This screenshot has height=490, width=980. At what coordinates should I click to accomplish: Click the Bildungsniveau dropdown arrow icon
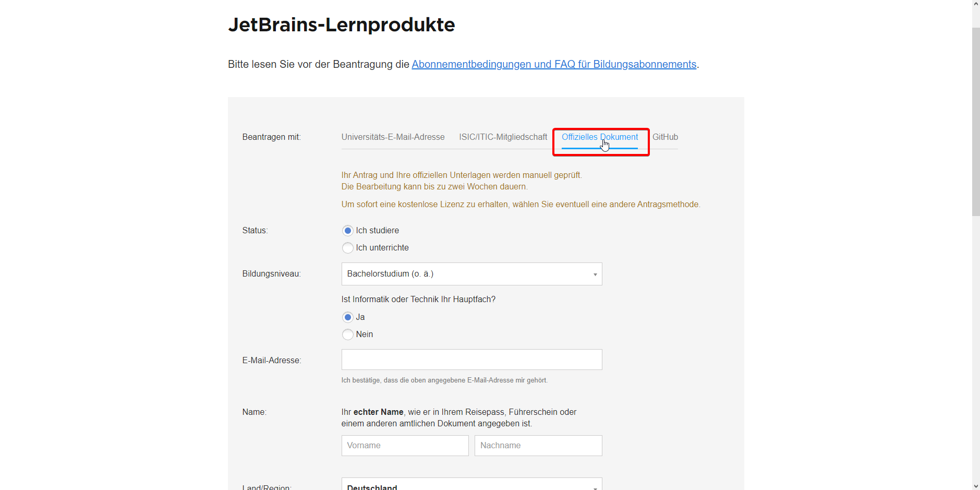595,274
